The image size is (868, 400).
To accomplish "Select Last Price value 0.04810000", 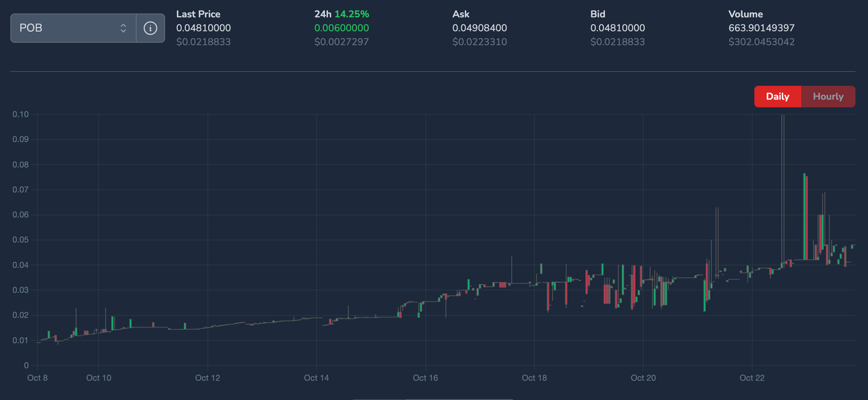I will coord(203,28).
